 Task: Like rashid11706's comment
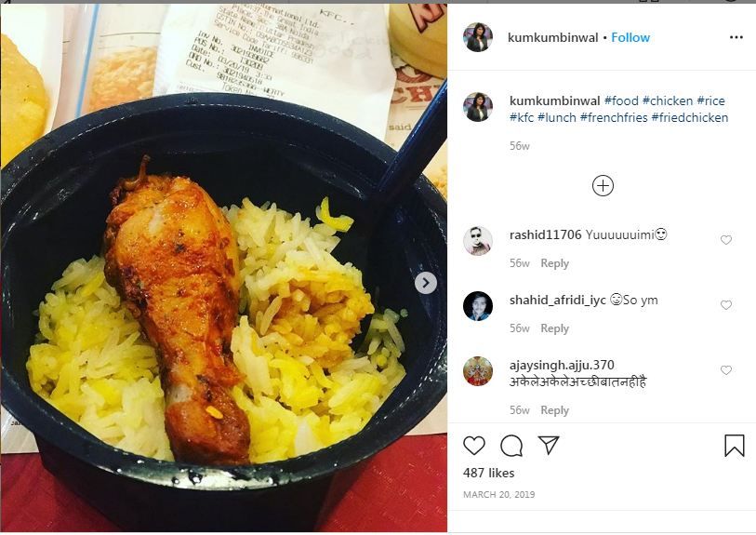coord(726,240)
